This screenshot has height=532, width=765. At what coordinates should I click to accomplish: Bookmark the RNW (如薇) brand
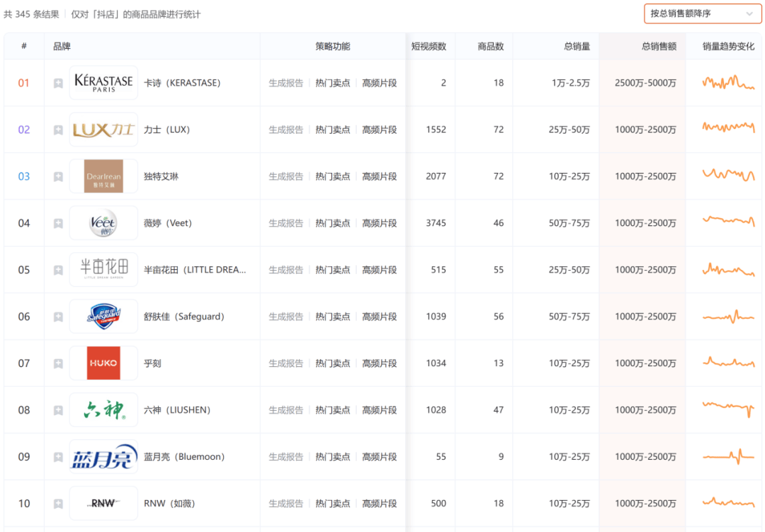(58, 504)
